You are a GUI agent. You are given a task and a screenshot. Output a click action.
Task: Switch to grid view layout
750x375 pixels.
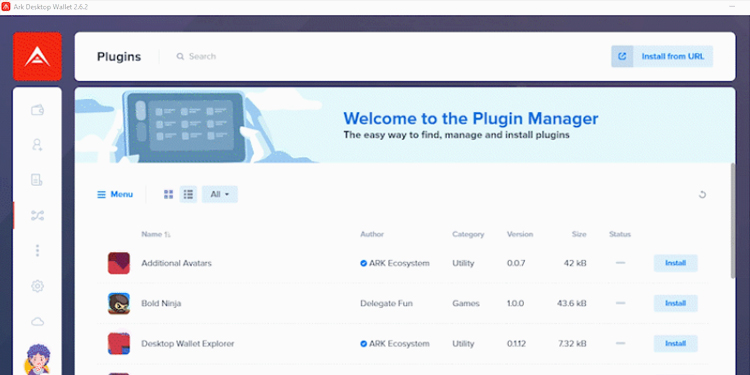click(168, 194)
